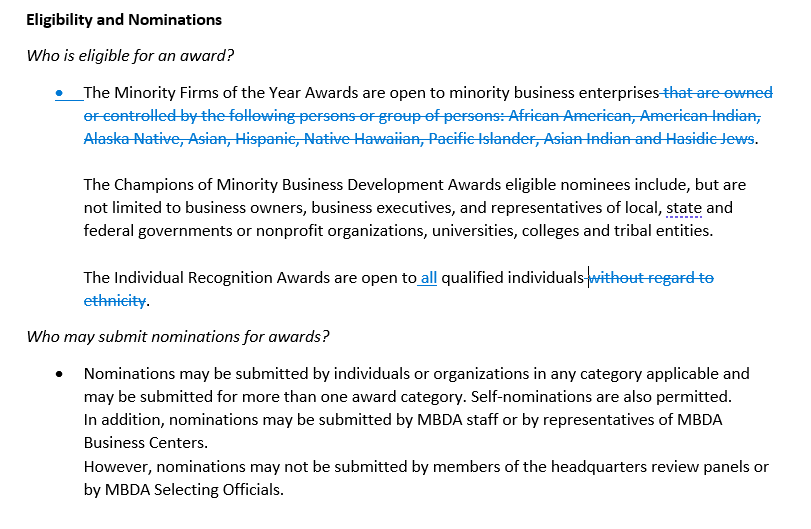This screenshot has height=529, width=811.
Task: Click the phrase "Champions of Minority Business Development Awards"
Action: pyautogui.click(x=304, y=185)
